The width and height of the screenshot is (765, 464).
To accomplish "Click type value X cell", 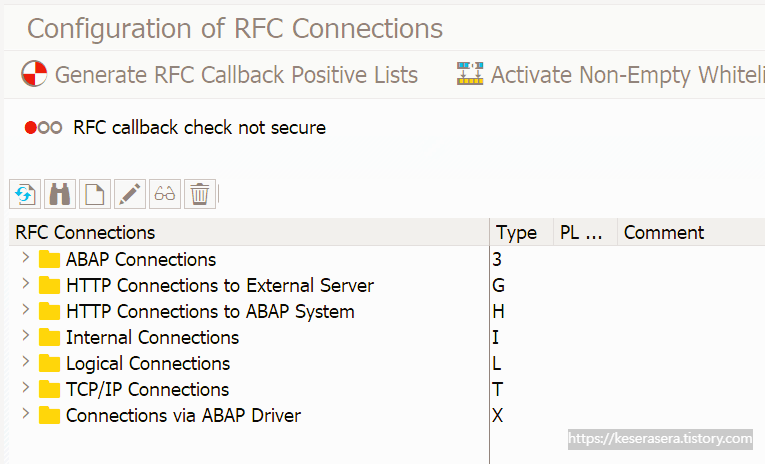I will [498, 415].
